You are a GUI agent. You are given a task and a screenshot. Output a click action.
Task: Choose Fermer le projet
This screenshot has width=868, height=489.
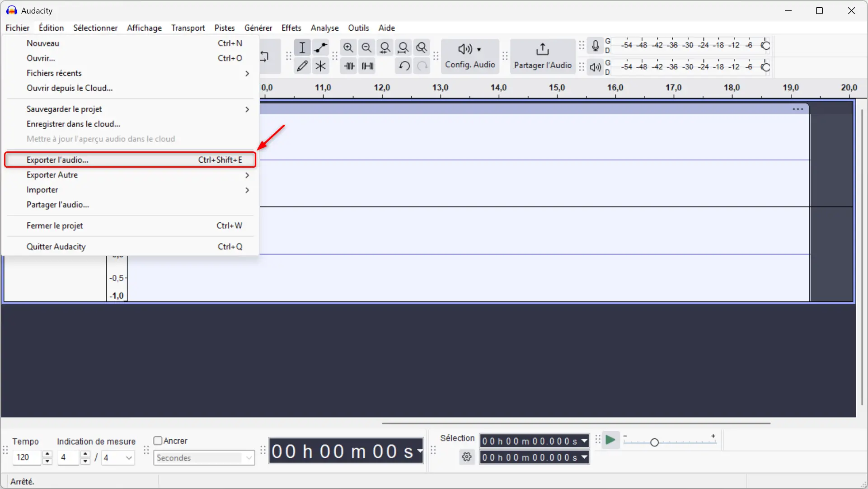coord(130,226)
